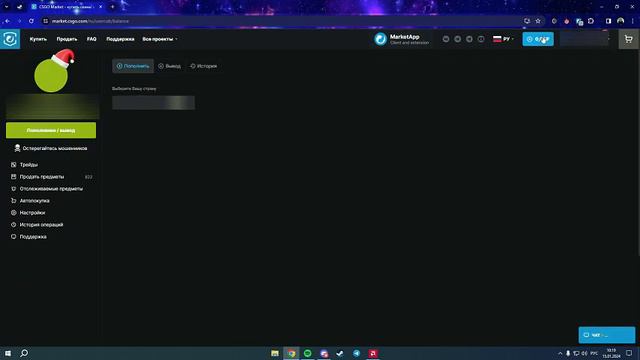The height and width of the screenshot is (360, 640).
Task: Open the Продать menu item
Action: (x=67, y=39)
